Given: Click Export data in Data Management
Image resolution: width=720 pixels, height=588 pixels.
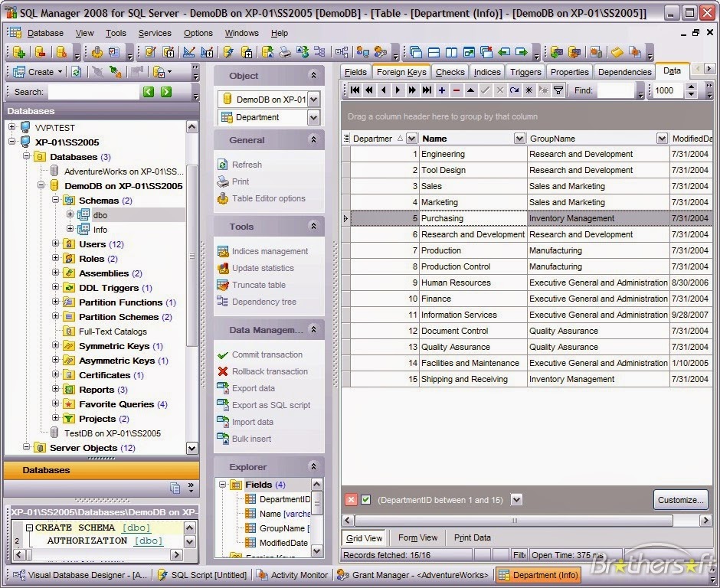Looking at the screenshot, I should point(253,388).
